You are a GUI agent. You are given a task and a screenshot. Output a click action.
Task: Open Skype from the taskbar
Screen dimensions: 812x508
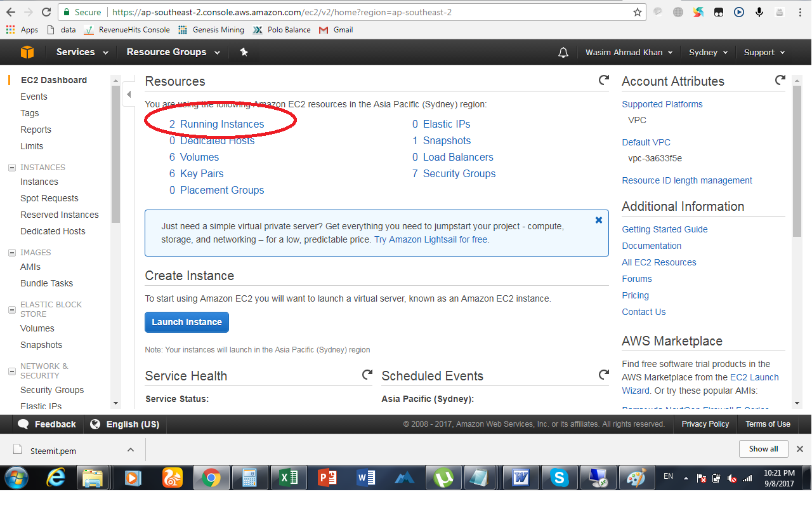(559, 478)
